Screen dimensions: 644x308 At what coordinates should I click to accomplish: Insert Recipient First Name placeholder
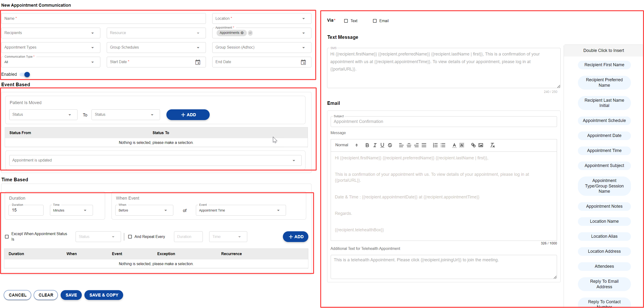(x=604, y=65)
